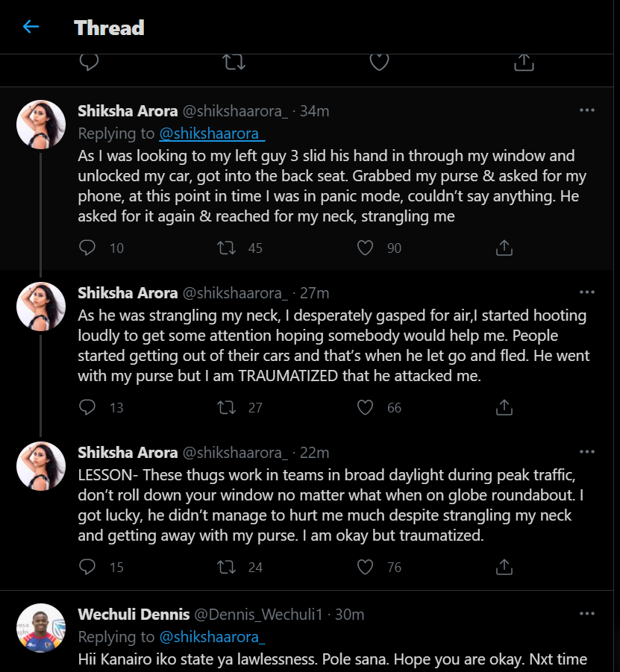Screen dimensions: 620x672
Task: Retweet the tweet with 45 retweets
Action: click(226, 248)
